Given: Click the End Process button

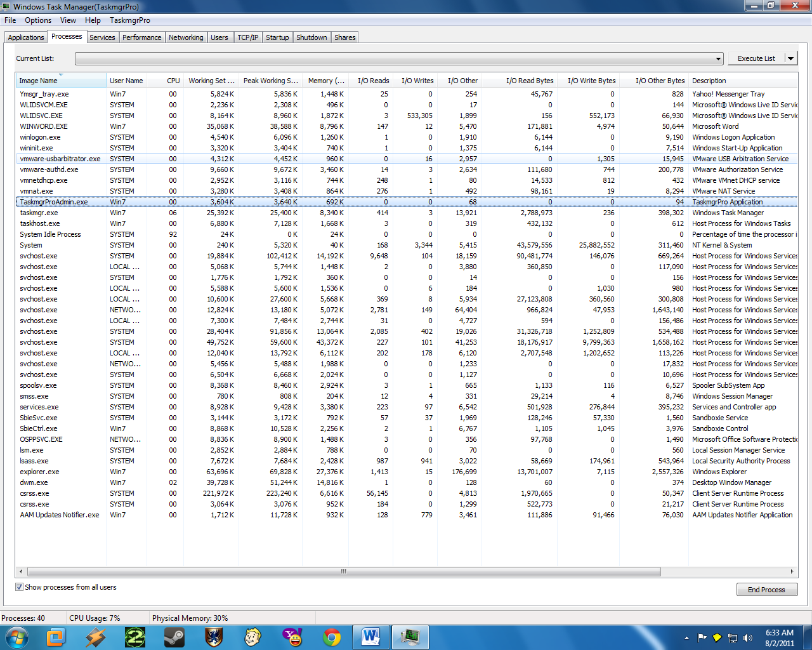Looking at the screenshot, I should click(766, 590).
